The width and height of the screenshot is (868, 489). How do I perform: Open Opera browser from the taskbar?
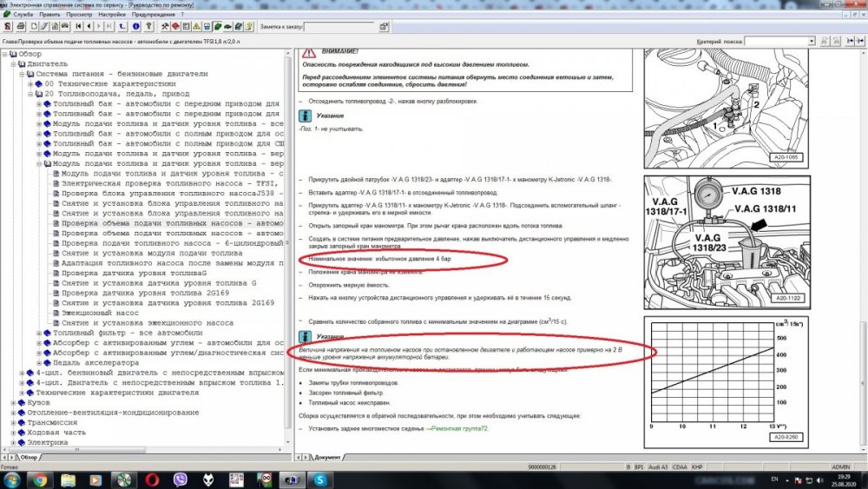point(152,479)
